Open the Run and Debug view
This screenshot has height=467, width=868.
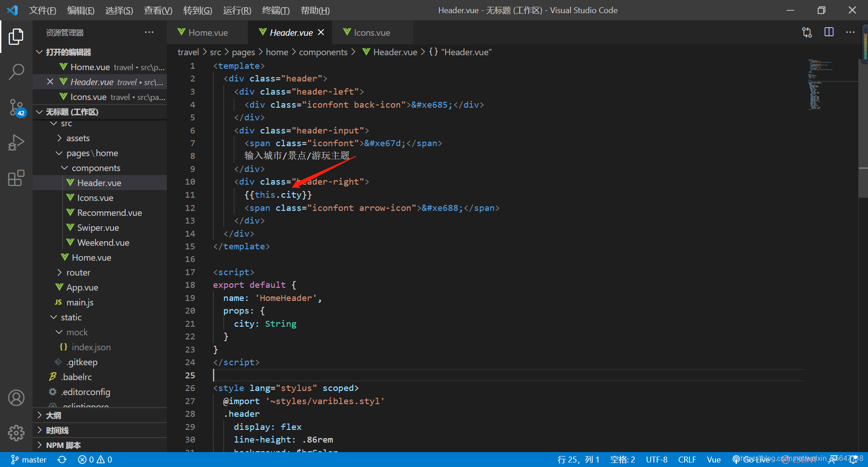point(16,143)
